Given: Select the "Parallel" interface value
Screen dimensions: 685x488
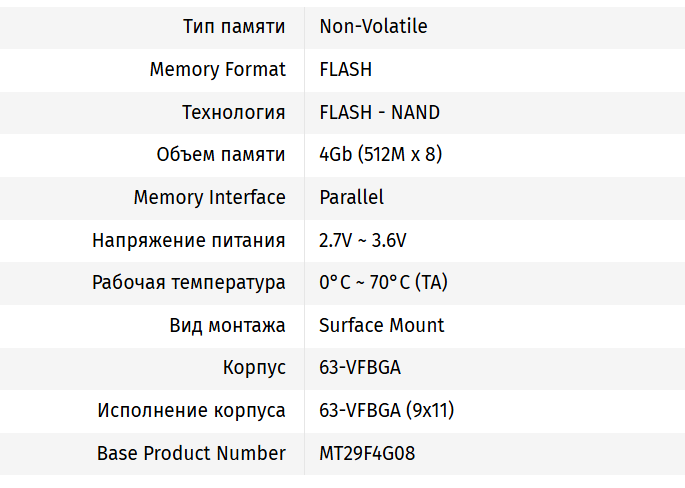Looking at the screenshot, I should [x=351, y=197].
